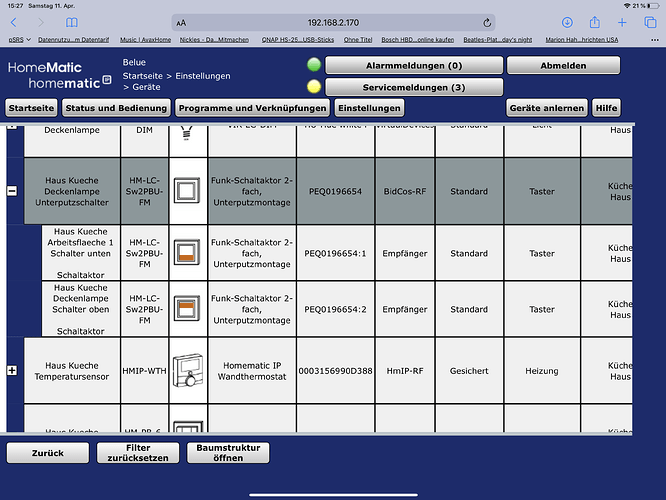The width and height of the screenshot is (666, 500).
Task: Expand the Haus Kueche Temperatursensor row
Action: (12, 370)
